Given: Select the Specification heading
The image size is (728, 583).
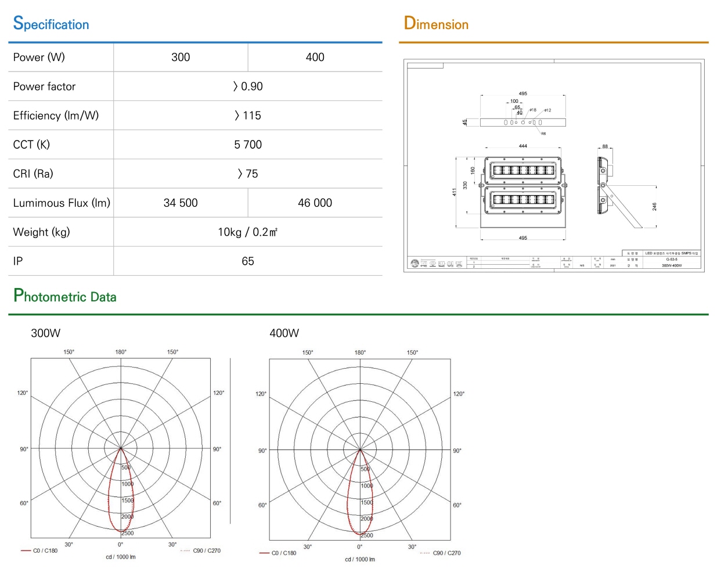Looking at the screenshot, I should [51, 24].
